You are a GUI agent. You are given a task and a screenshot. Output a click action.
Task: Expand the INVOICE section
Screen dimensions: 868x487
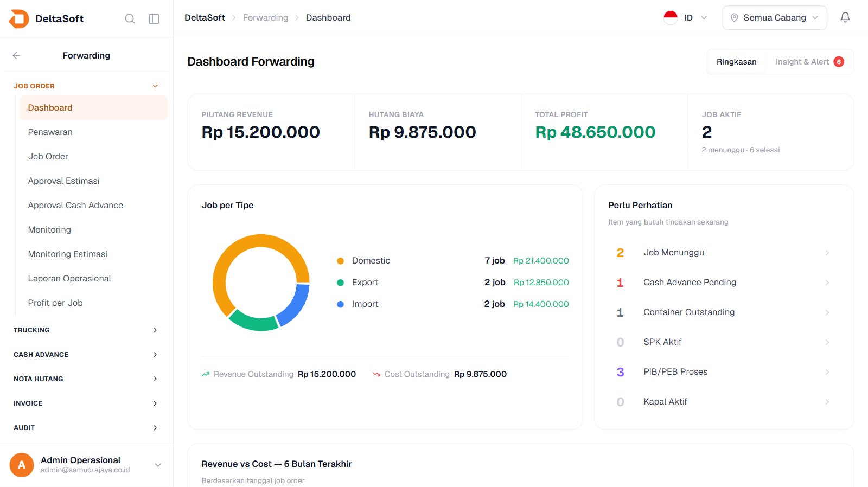pyautogui.click(x=87, y=403)
